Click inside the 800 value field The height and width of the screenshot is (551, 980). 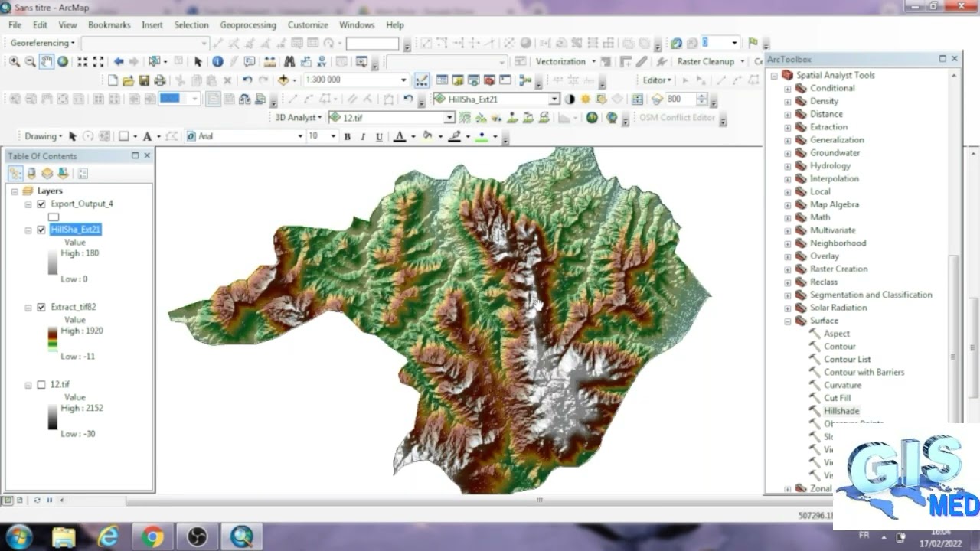(679, 99)
